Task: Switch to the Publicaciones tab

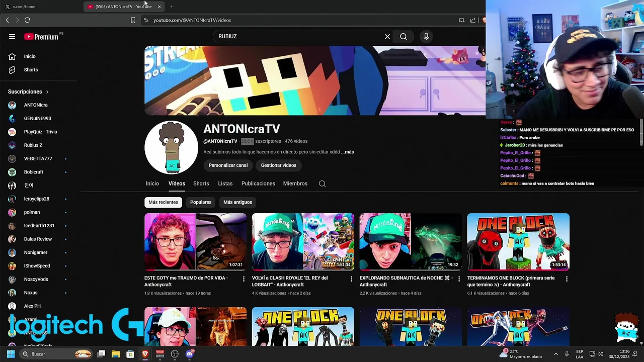Action: [x=258, y=184]
